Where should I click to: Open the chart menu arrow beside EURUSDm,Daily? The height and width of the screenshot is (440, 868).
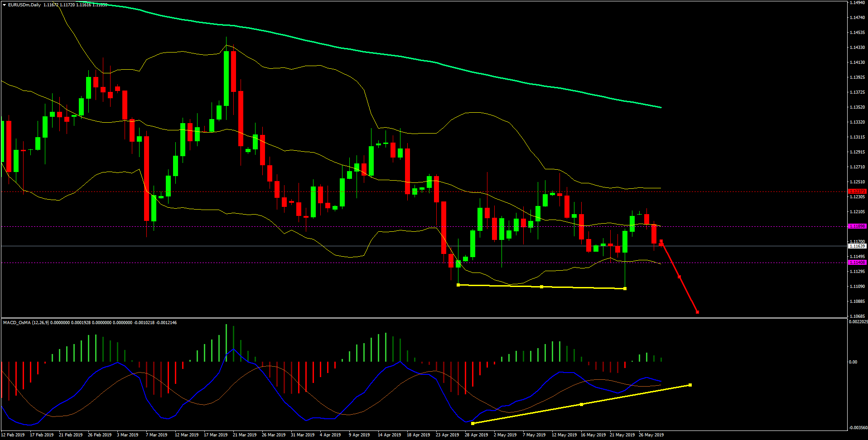(4, 5)
